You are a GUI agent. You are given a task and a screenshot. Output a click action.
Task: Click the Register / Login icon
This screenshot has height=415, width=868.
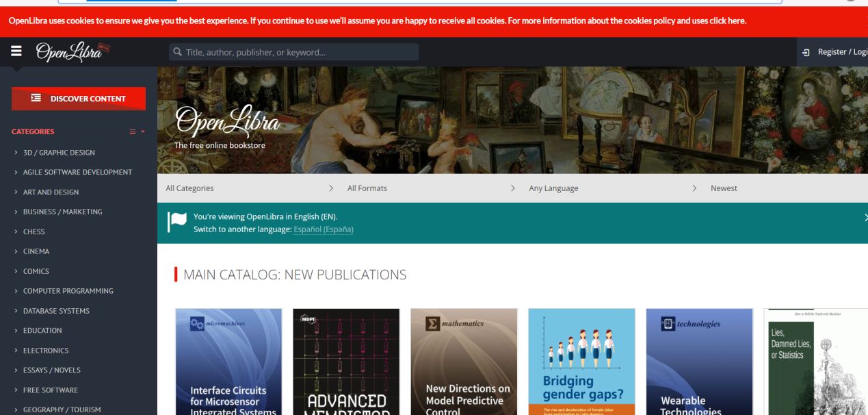pos(806,52)
